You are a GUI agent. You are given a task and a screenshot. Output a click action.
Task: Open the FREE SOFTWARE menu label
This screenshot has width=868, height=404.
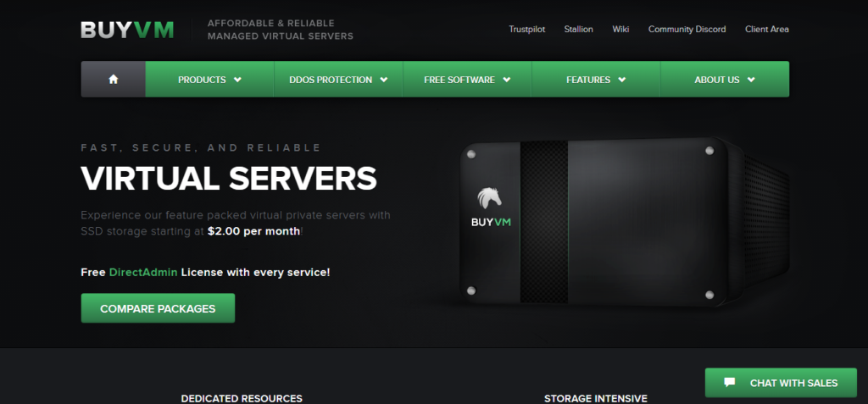pyautogui.click(x=459, y=80)
